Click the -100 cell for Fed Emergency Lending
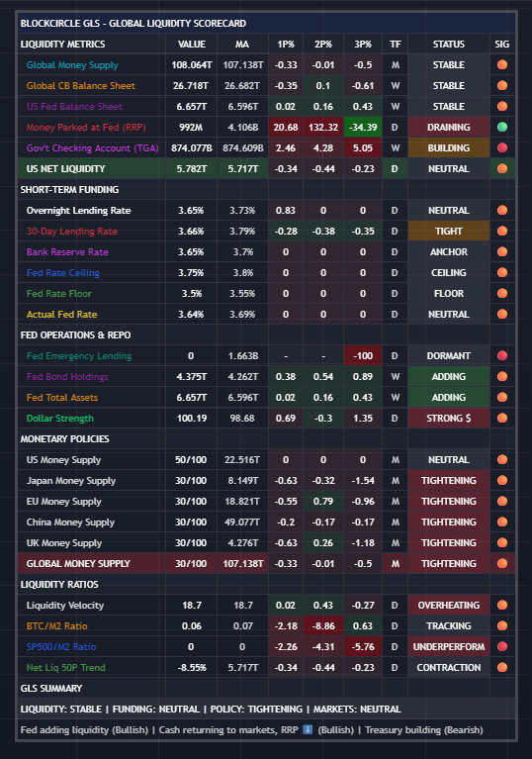 tap(363, 356)
